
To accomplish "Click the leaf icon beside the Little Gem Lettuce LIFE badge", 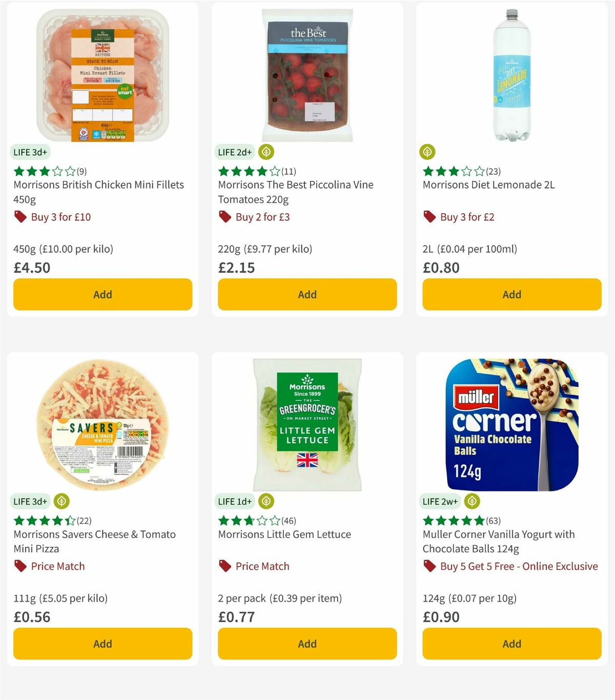I will point(265,501).
